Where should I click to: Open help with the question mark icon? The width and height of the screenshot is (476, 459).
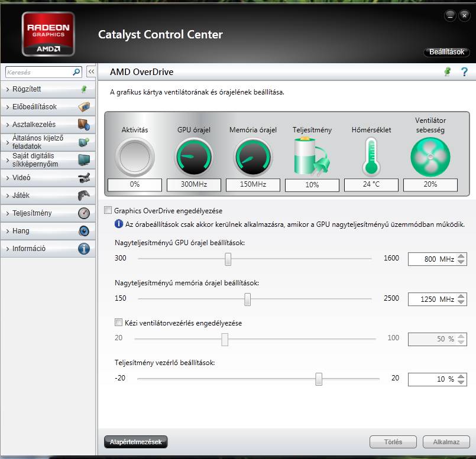(464, 72)
